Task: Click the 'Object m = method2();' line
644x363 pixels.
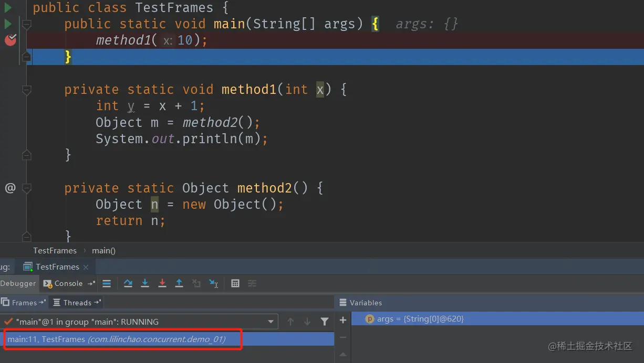Action: [178, 123]
